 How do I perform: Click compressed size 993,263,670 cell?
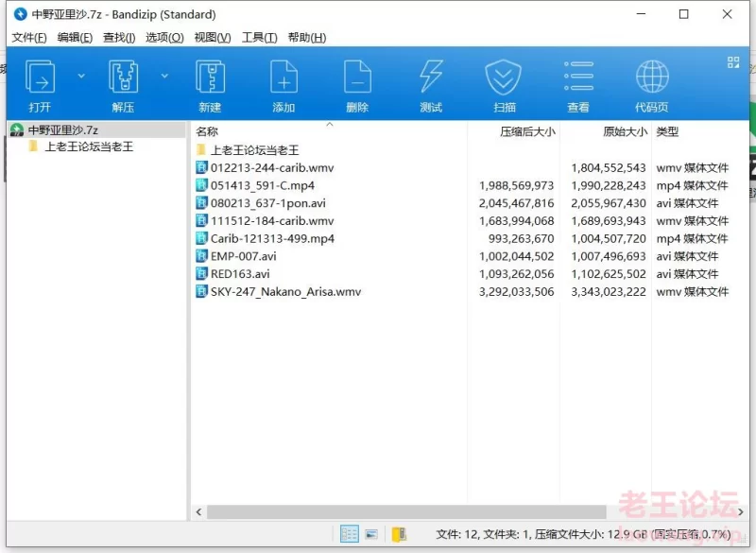(522, 238)
